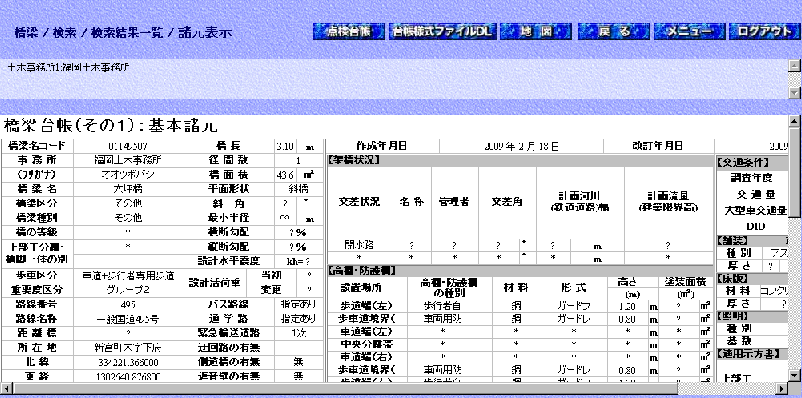Open the 地図 map button
The height and width of the screenshot is (398, 802).
click(536, 32)
